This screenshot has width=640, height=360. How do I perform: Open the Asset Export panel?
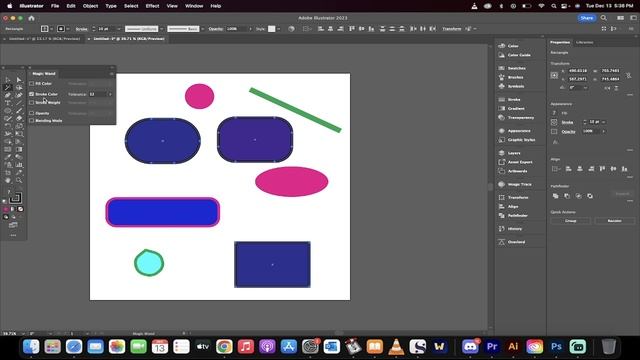pyautogui.click(x=515, y=162)
